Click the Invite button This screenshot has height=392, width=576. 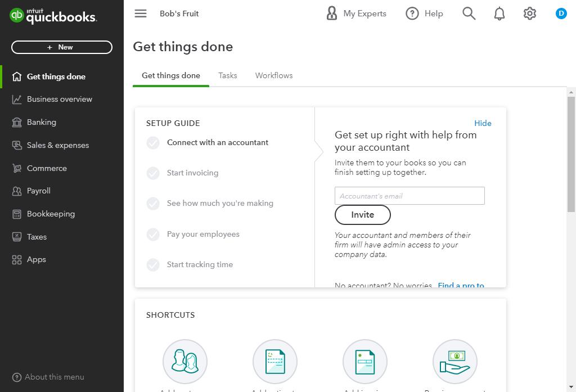(x=362, y=214)
